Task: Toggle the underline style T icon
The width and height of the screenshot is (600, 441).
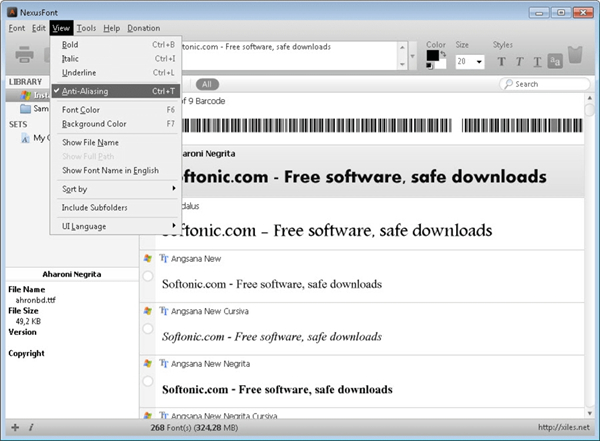Action: point(537,62)
